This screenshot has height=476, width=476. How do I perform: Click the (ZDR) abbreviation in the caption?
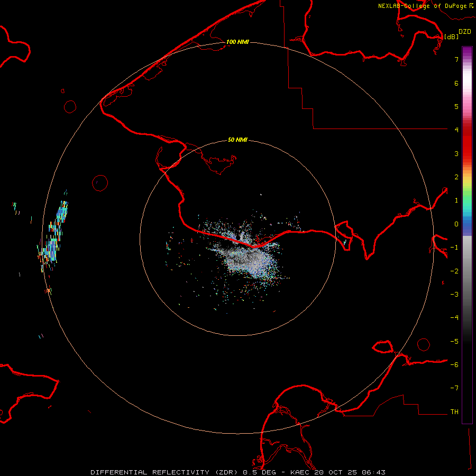tap(226, 472)
